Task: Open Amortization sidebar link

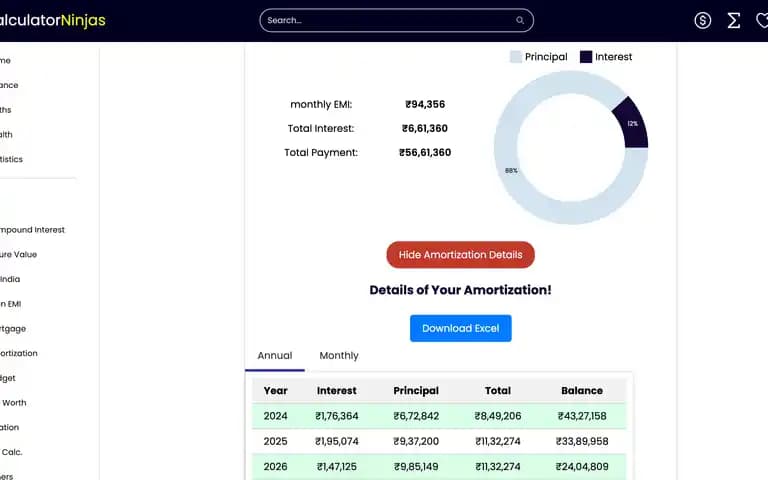Action: point(19,353)
